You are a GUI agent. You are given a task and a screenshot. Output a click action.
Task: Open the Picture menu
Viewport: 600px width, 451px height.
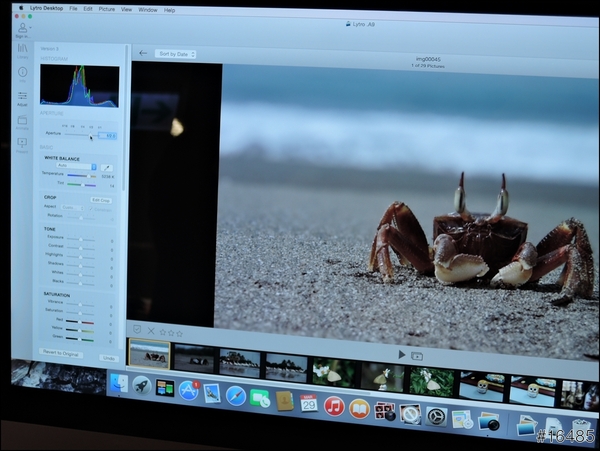point(106,9)
